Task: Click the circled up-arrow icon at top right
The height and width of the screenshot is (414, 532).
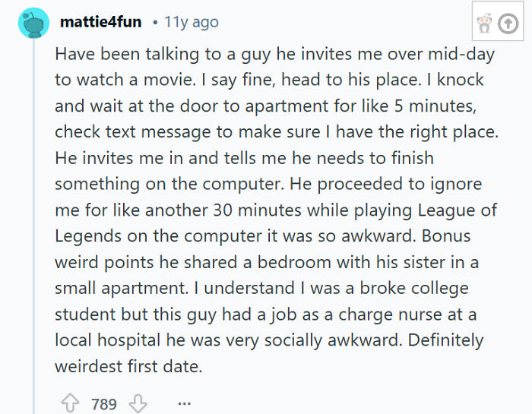Action: point(507,24)
